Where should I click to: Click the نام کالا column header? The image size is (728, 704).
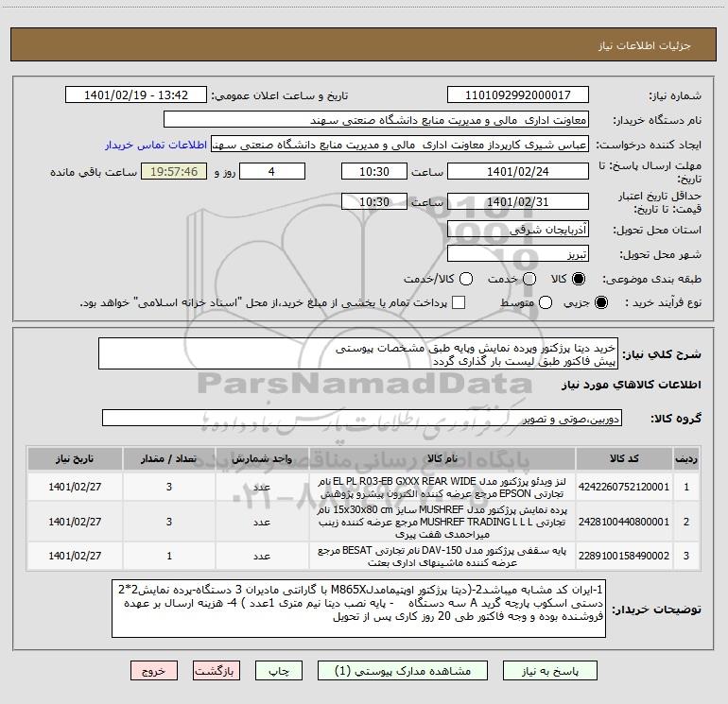point(442,459)
